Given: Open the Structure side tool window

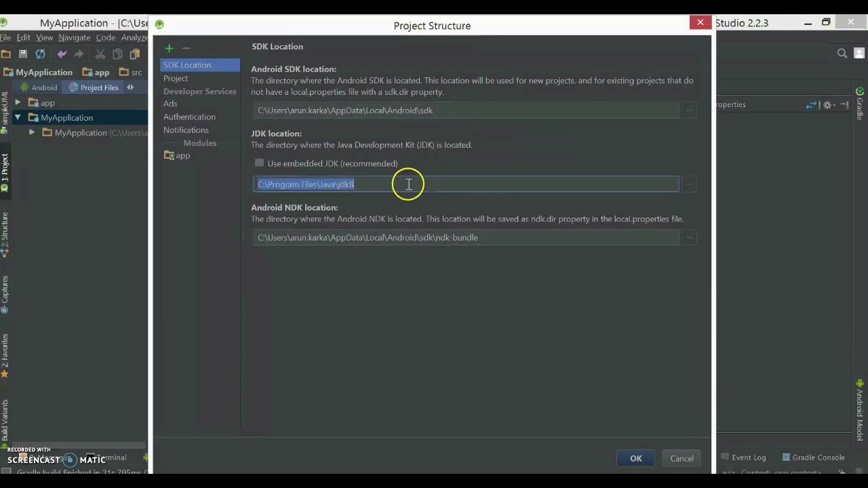Looking at the screenshot, I should pyautogui.click(x=5, y=235).
